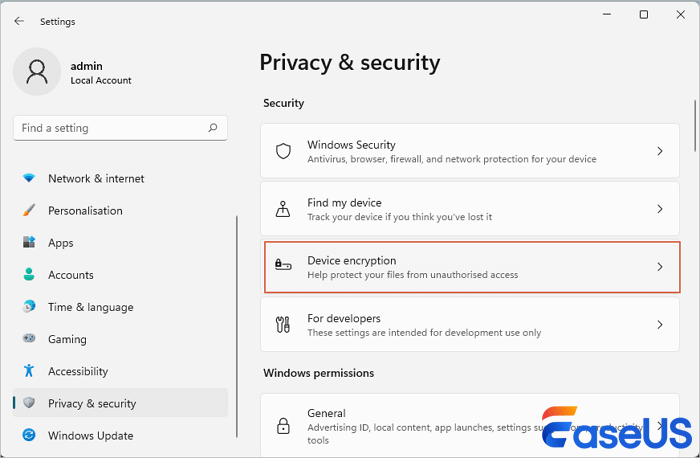
Task: Click the For developers tools icon
Action: 284,325
